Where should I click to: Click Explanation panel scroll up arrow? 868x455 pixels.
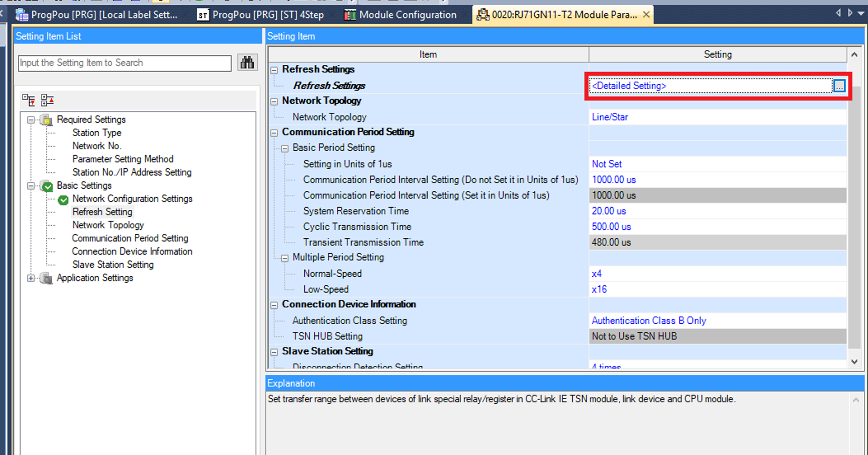point(855,401)
